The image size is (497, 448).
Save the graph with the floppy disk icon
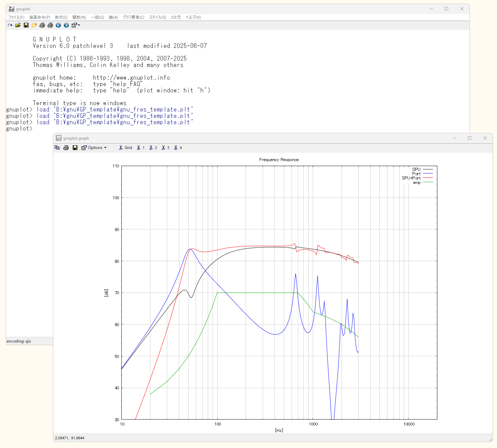pyautogui.click(x=75, y=148)
